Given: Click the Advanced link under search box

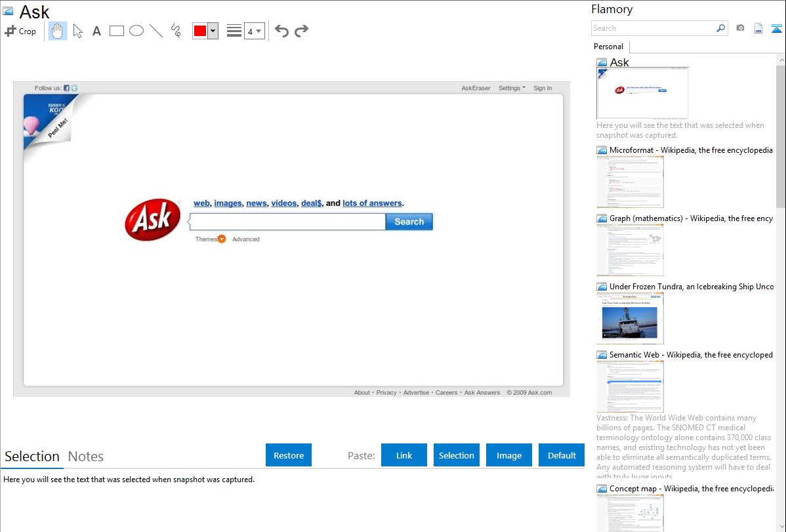Looking at the screenshot, I should [245, 239].
